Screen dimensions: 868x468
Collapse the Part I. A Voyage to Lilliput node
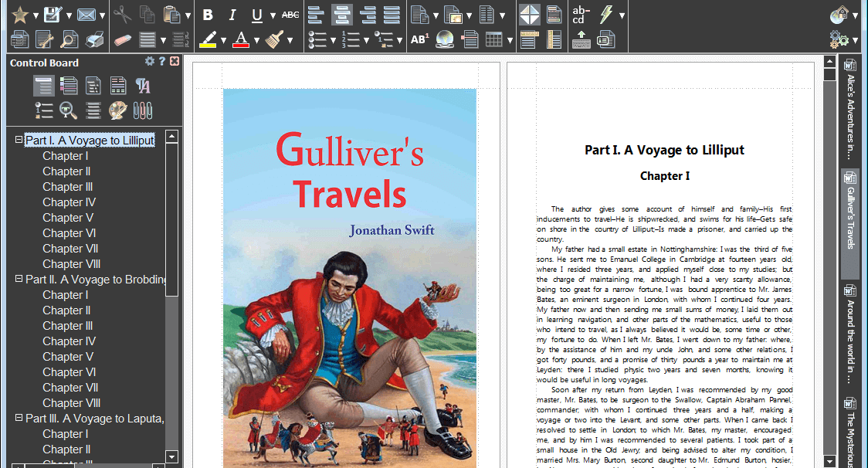[19, 140]
